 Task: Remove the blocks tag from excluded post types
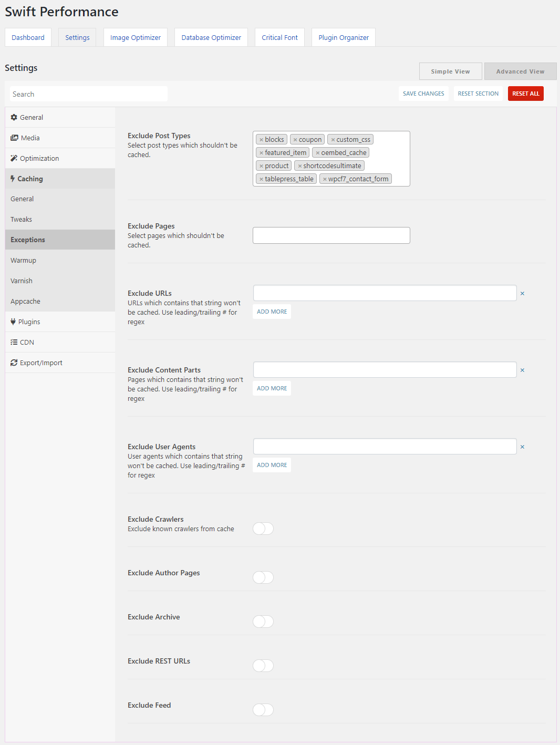tap(261, 140)
